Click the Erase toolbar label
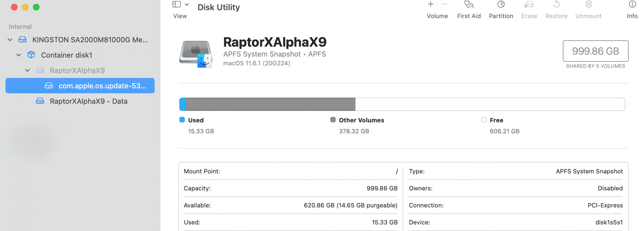Image resolution: width=644 pixels, height=231 pixels. [529, 16]
